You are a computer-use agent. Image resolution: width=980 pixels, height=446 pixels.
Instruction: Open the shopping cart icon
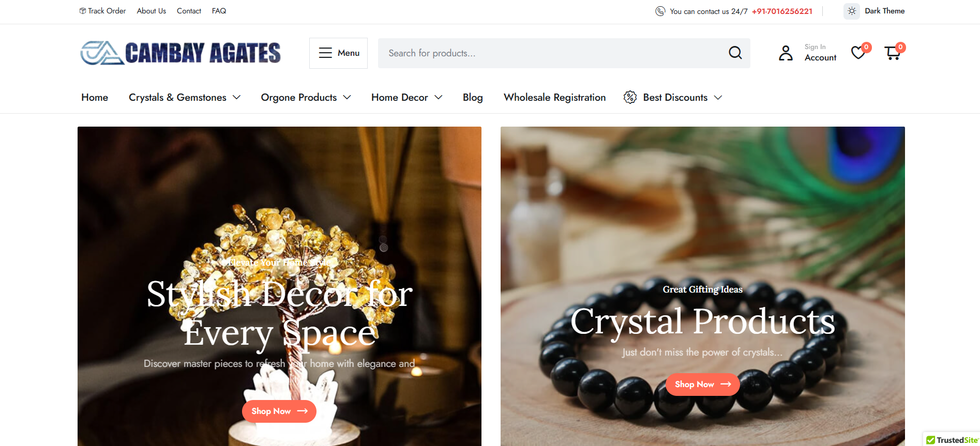coord(893,53)
